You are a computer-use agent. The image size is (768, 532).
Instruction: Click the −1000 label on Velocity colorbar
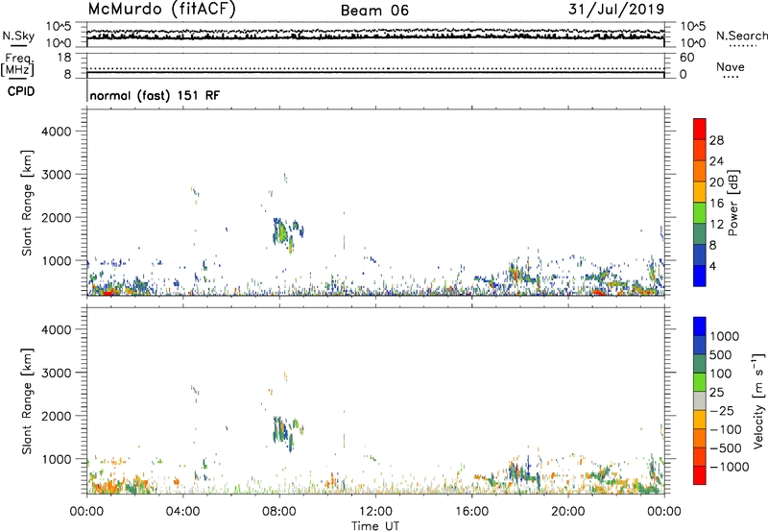(730, 467)
